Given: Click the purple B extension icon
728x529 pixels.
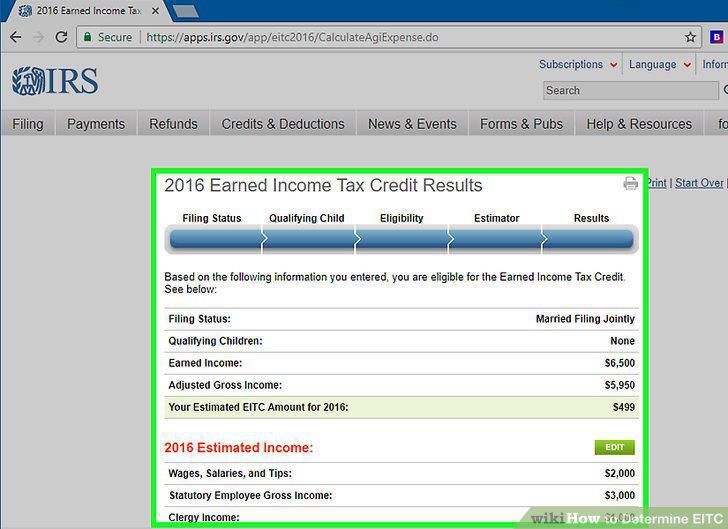Looking at the screenshot, I should click(x=717, y=37).
